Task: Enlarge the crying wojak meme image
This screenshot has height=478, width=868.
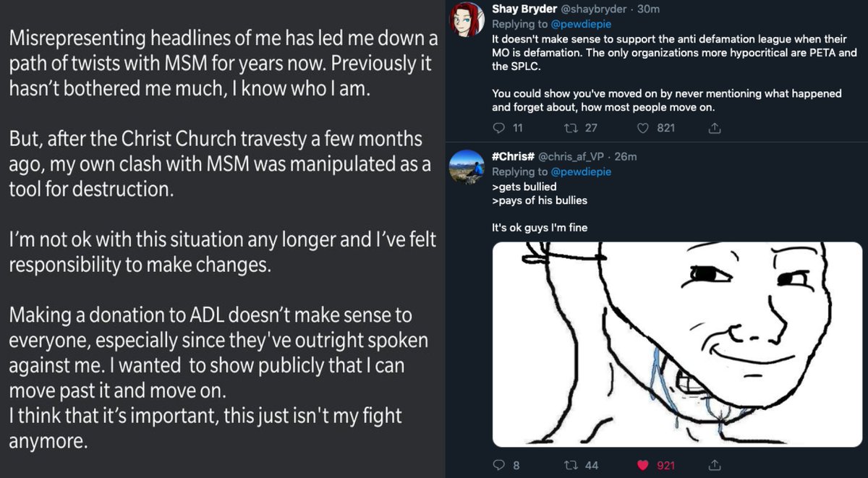Action: click(x=677, y=343)
